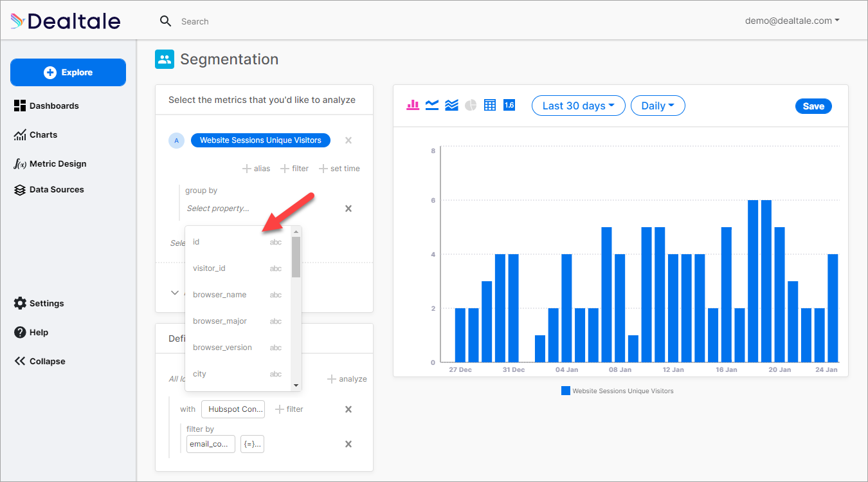Add a filter to the metric
This screenshot has width=868, height=482.
[294, 169]
